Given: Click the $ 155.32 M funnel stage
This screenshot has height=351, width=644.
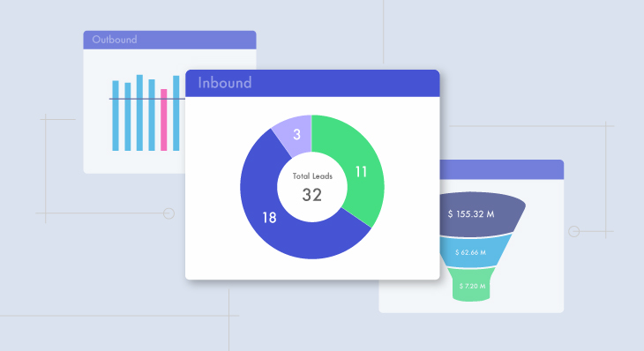Looking at the screenshot, I should coord(481,214).
